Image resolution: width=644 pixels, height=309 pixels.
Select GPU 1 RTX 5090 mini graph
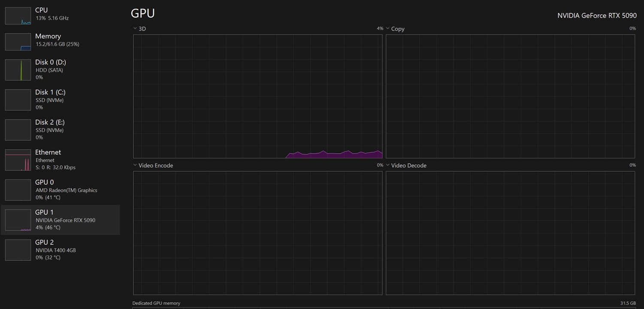(18, 220)
